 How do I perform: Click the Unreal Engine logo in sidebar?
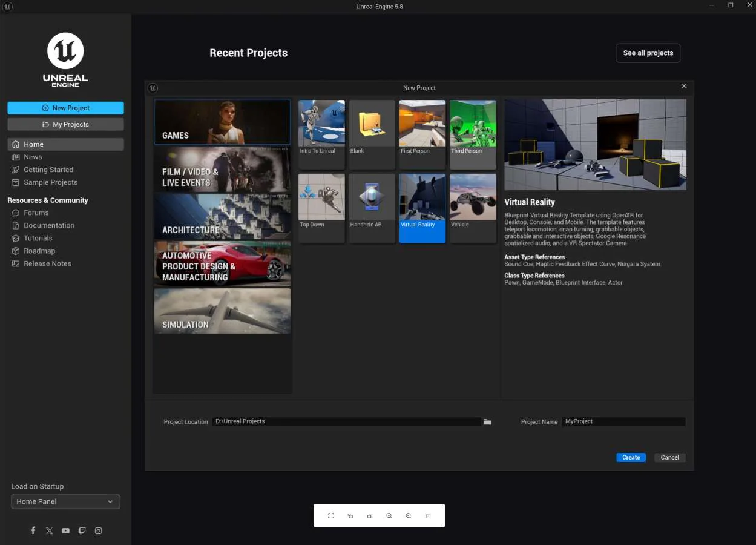pyautogui.click(x=65, y=60)
